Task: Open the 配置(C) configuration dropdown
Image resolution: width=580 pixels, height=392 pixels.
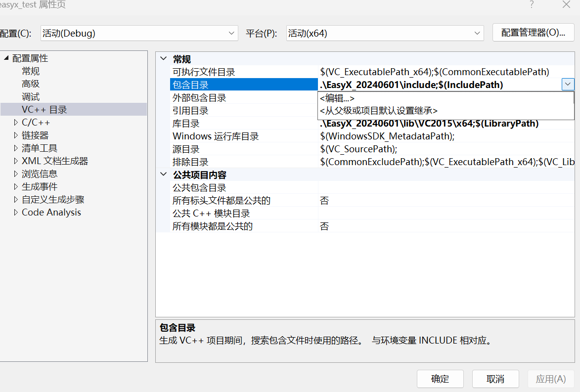Action: pyautogui.click(x=139, y=33)
